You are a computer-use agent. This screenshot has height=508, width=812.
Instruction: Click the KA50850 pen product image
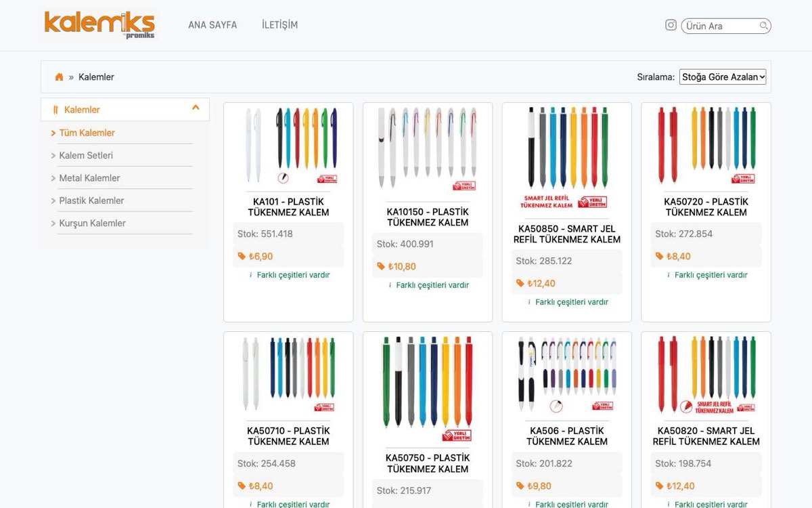567,158
